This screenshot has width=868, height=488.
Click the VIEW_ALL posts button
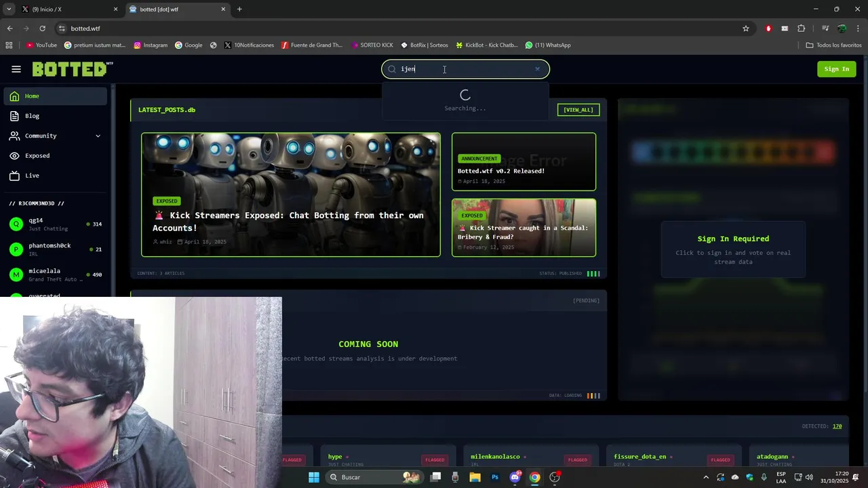(x=578, y=110)
